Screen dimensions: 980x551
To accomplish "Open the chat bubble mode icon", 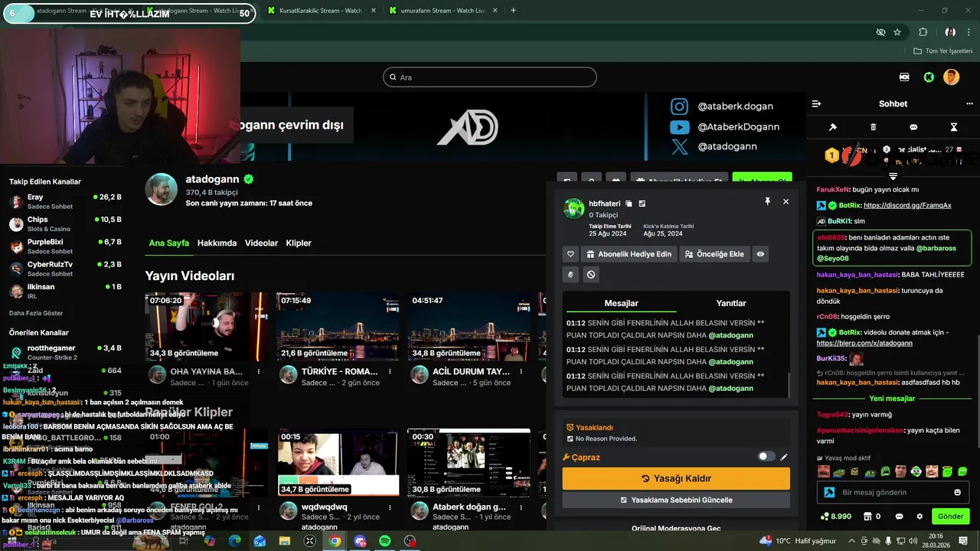I will click(913, 127).
